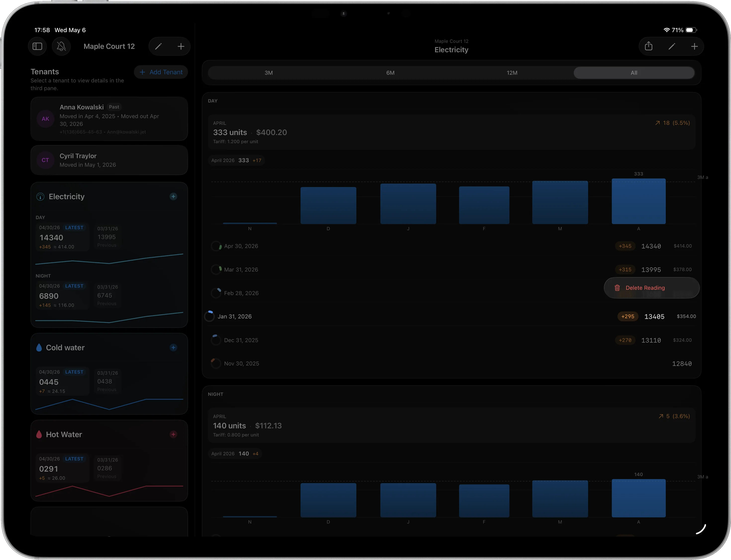Click the March bar in the Day chart

[x=560, y=202]
